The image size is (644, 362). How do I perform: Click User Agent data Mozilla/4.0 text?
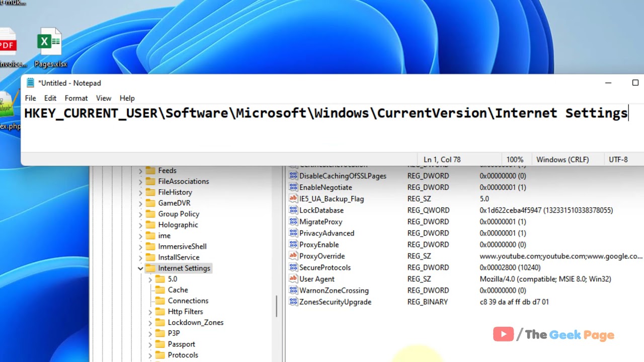pos(545,279)
